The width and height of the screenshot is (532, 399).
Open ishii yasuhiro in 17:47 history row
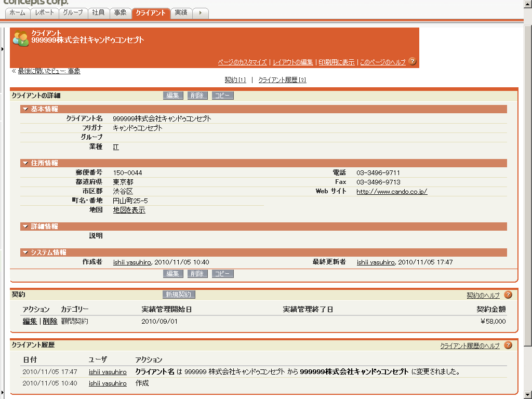point(108,372)
